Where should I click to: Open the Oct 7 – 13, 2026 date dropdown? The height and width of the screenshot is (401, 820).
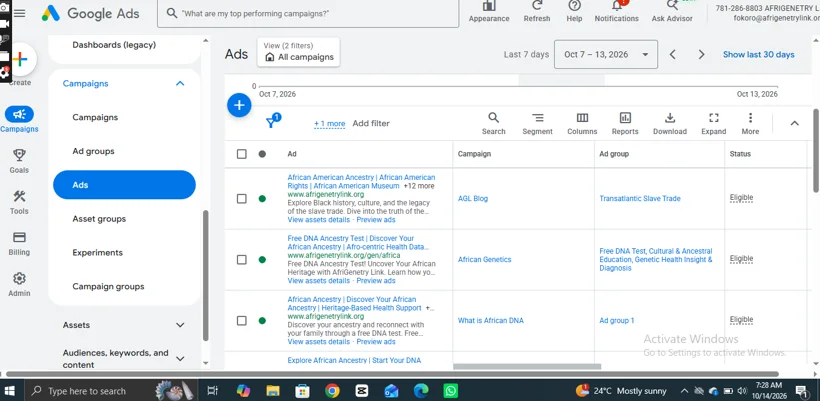(606, 54)
